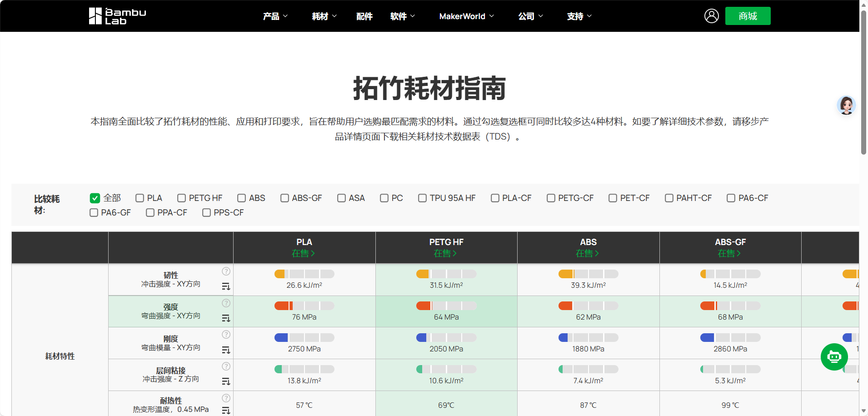Image resolution: width=868 pixels, height=416 pixels.
Task: Uncheck the 全部 checkbox
Action: tap(95, 198)
